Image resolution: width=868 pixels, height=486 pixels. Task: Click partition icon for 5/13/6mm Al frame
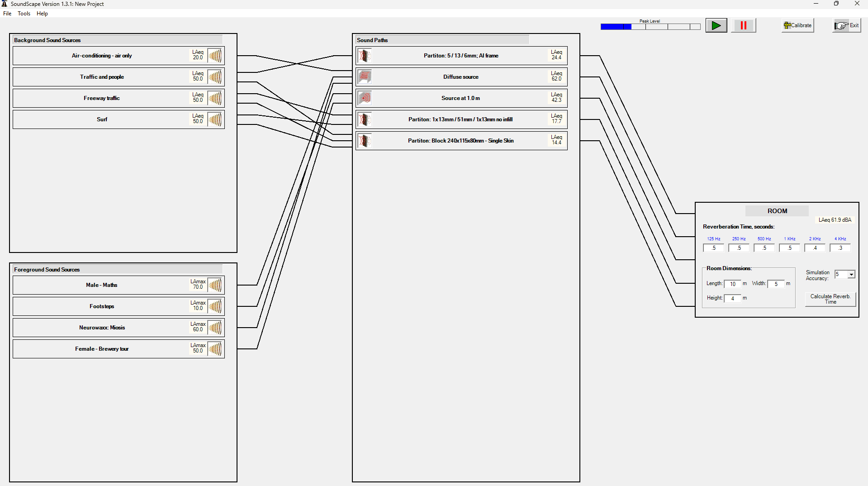click(x=365, y=56)
